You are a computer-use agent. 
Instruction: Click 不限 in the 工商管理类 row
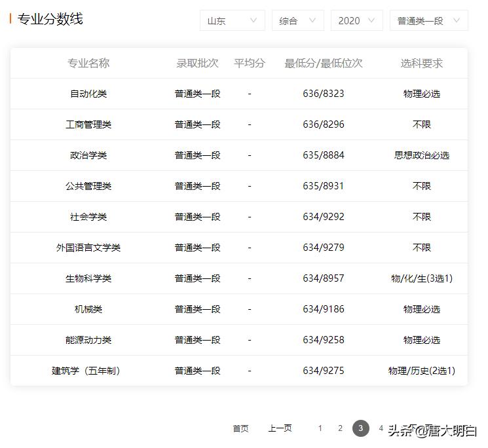coord(422,124)
